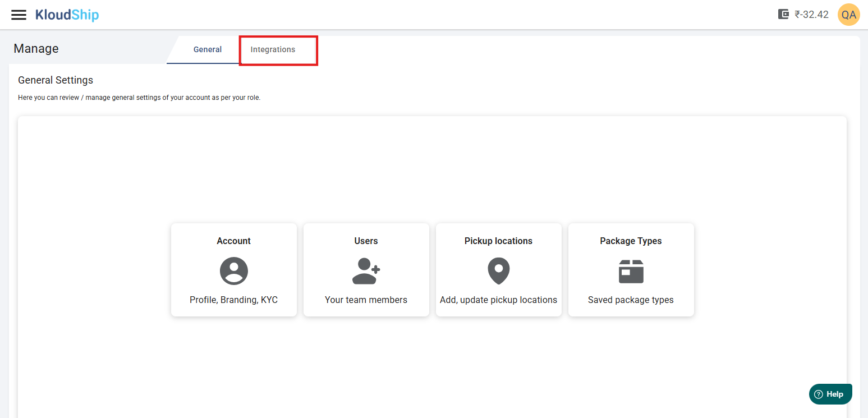Open "Saved package types" card text

point(631,300)
